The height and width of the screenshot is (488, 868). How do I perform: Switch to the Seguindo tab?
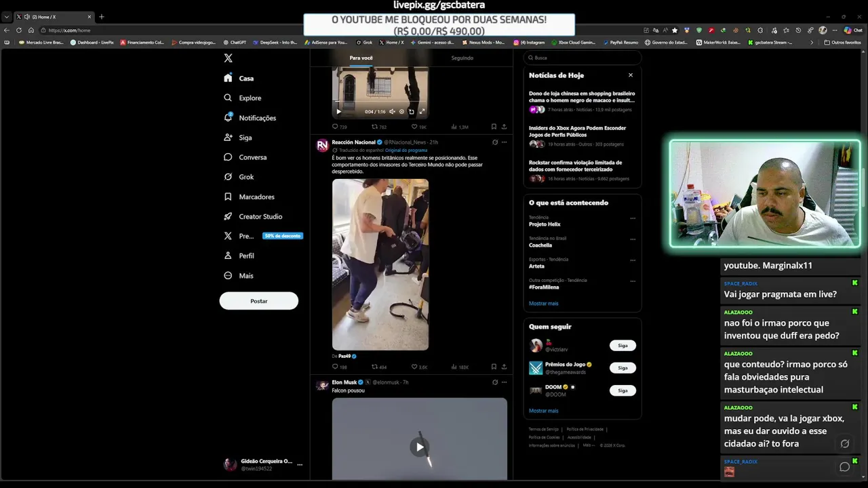click(x=462, y=58)
